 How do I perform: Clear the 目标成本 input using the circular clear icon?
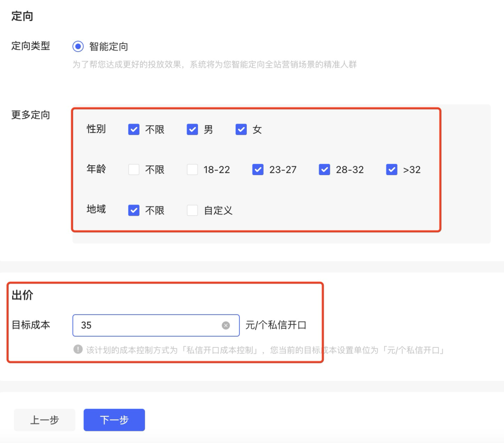(x=226, y=325)
